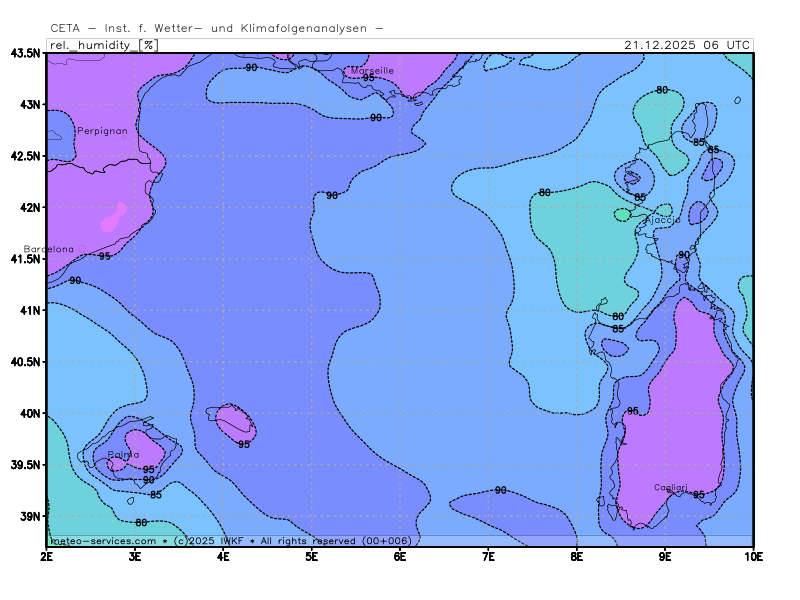The width and height of the screenshot is (800, 600).
Task: Click the Marseille label on the map
Action: coord(372,70)
